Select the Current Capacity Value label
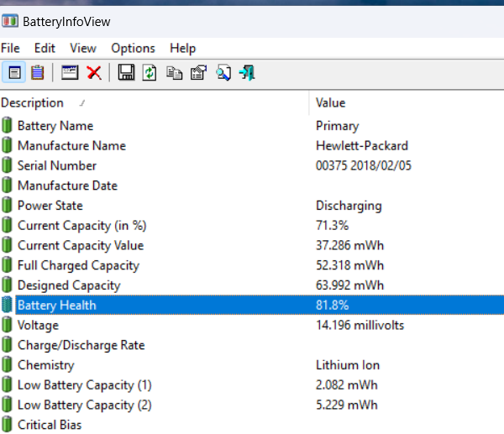This screenshot has width=504, height=434. pos(81,245)
